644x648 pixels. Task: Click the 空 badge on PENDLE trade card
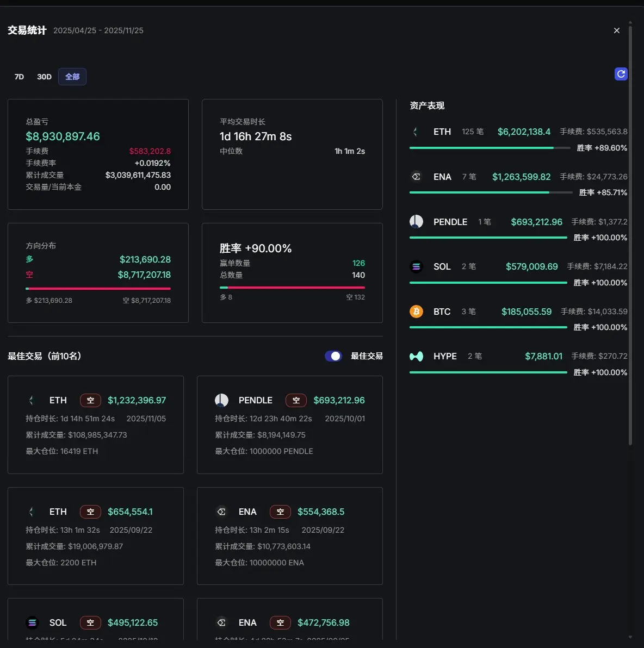[x=296, y=401]
